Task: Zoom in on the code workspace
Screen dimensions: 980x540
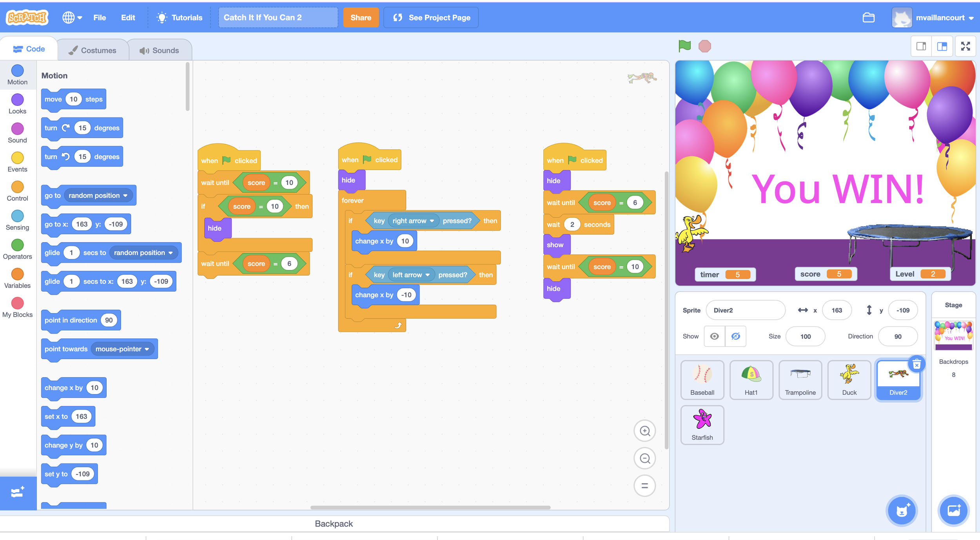Action: pyautogui.click(x=644, y=431)
